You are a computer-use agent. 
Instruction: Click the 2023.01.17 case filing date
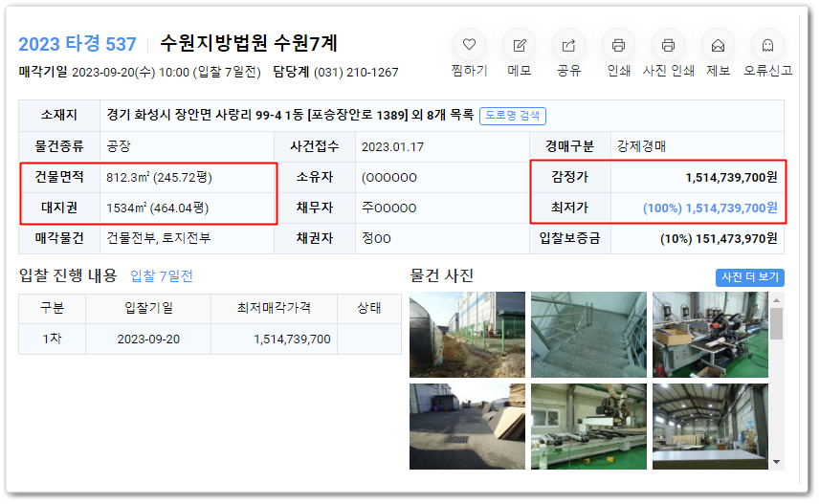pyautogui.click(x=392, y=147)
